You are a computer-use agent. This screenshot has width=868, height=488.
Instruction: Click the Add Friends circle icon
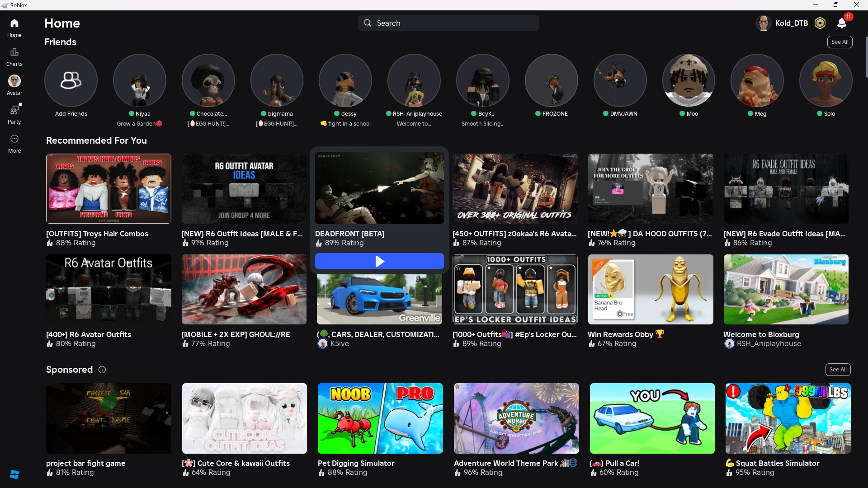(x=71, y=80)
